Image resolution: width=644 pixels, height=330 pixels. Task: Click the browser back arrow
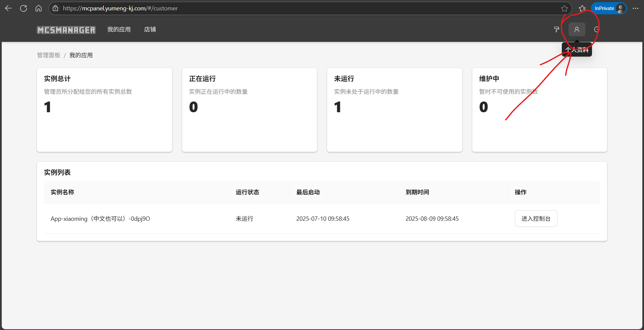point(8,8)
